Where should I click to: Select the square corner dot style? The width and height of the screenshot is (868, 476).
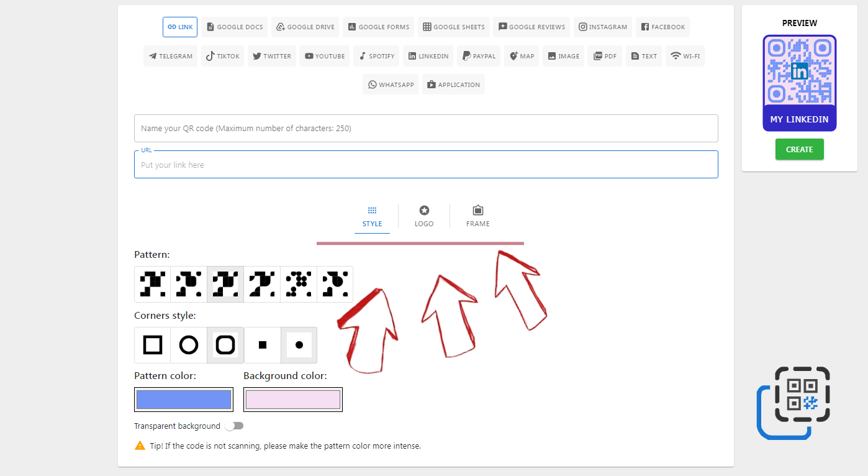pyautogui.click(x=263, y=345)
